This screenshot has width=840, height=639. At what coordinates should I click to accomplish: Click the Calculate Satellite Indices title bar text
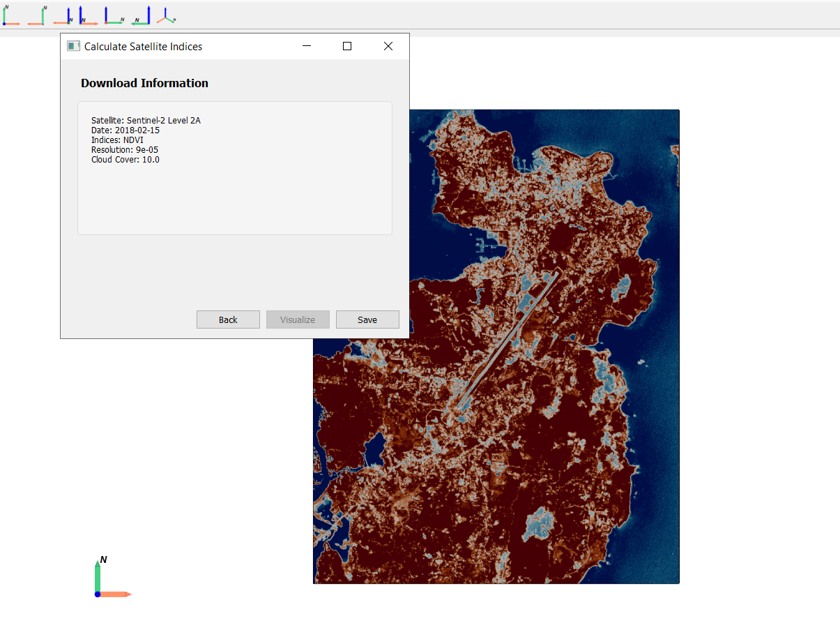(x=143, y=47)
